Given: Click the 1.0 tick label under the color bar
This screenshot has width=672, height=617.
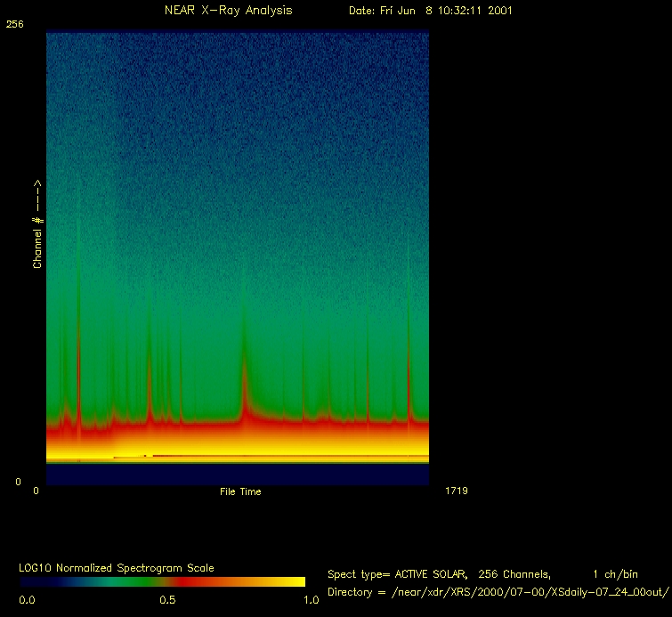Looking at the screenshot, I should coord(311,600).
